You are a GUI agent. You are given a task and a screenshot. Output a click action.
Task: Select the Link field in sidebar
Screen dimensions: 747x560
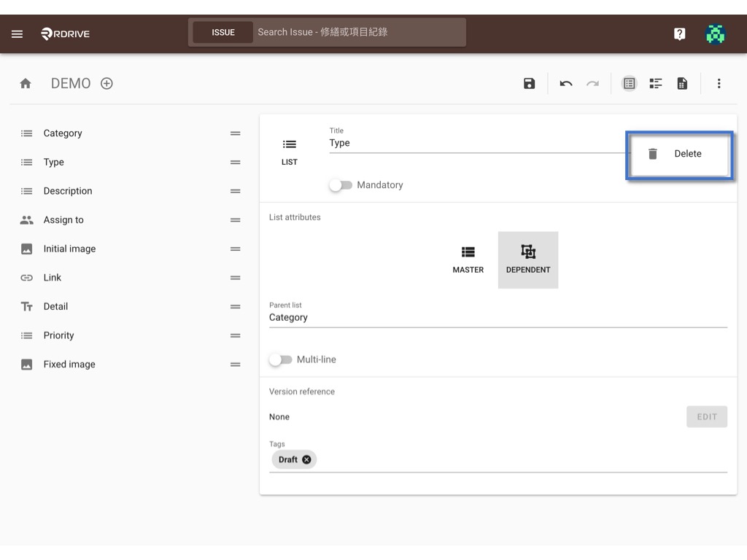(x=131, y=278)
